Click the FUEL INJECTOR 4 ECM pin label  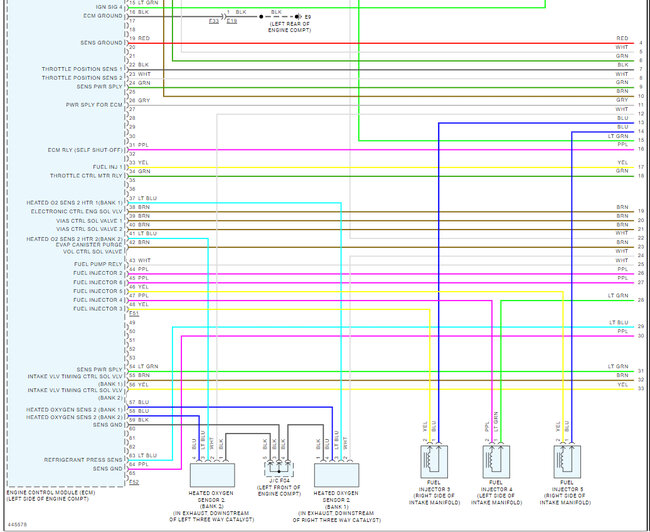(98, 300)
